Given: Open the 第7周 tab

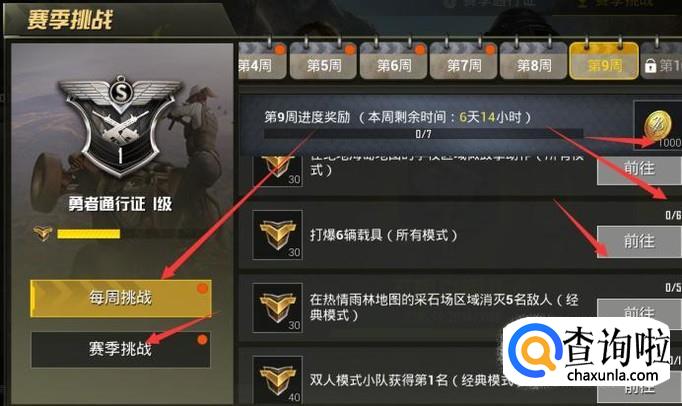Looking at the screenshot, I should point(463,61).
